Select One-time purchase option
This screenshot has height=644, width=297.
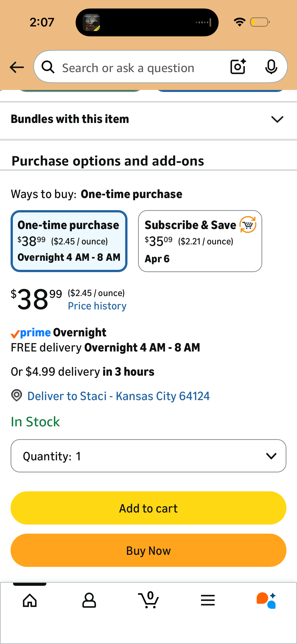[x=69, y=241]
